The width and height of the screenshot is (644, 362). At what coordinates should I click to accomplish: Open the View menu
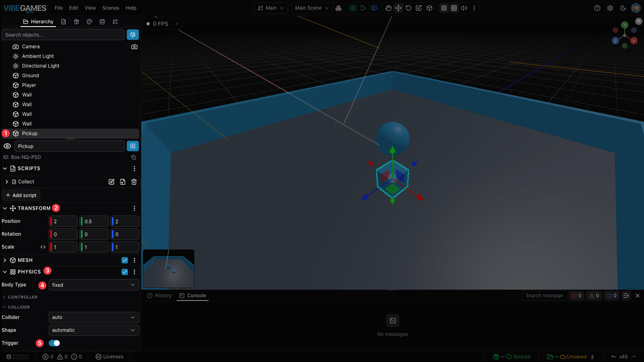click(x=90, y=8)
